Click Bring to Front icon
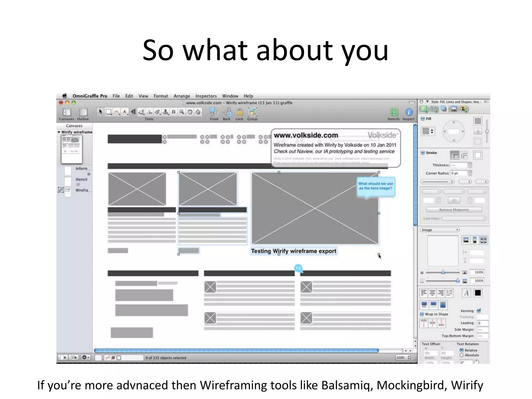532x399 pixels. (214, 112)
